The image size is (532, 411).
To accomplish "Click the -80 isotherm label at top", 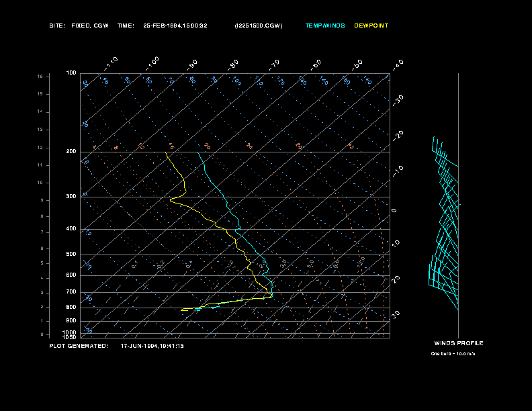I will 233,65.
